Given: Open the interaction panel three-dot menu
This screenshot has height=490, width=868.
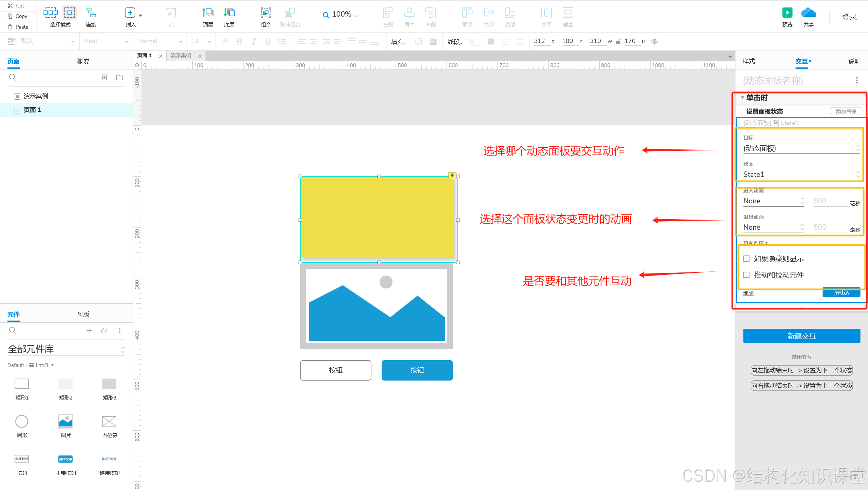Looking at the screenshot, I should pyautogui.click(x=857, y=80).
